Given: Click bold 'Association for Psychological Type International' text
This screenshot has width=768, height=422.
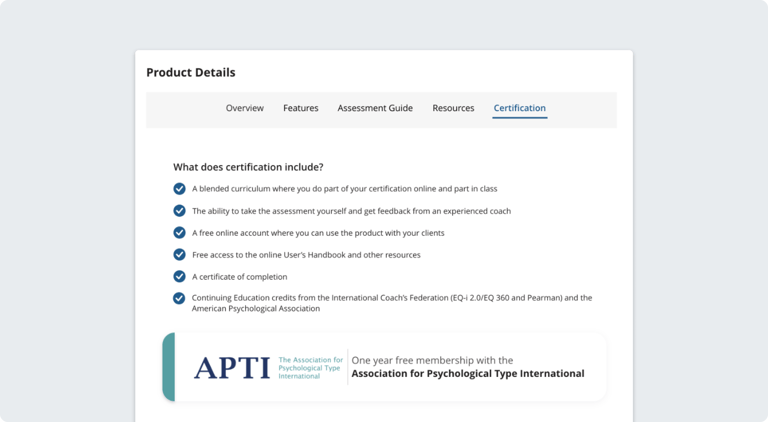Looking at the screenshot, I should click(x=468, y=374).
